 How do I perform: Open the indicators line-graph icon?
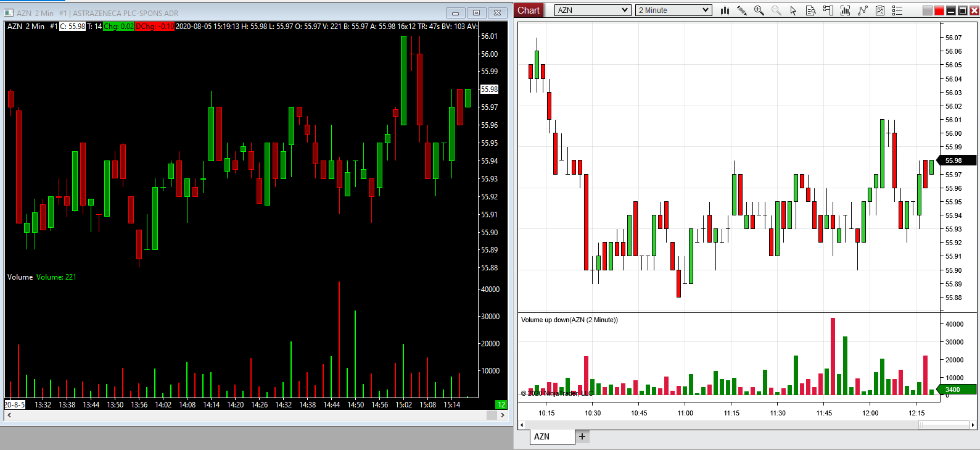pos(862,10)
